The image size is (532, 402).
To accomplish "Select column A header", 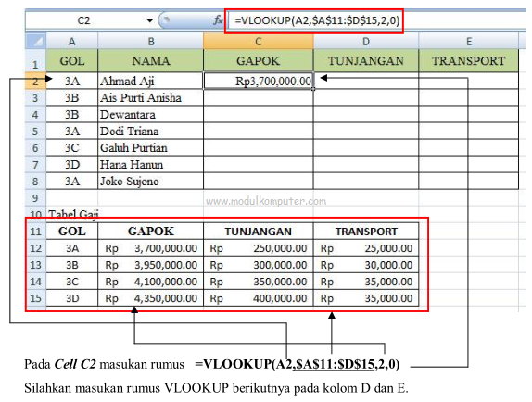I will coord(71,41).
